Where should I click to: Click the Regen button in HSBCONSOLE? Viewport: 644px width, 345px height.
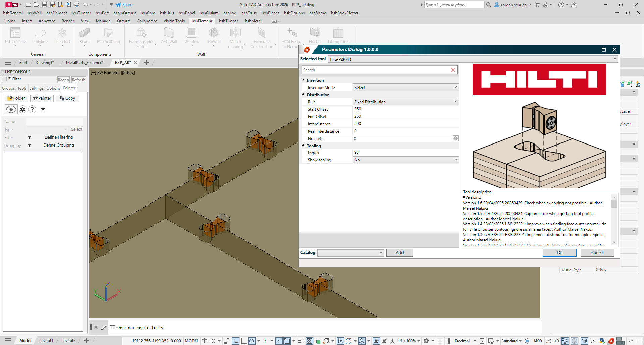63,80
